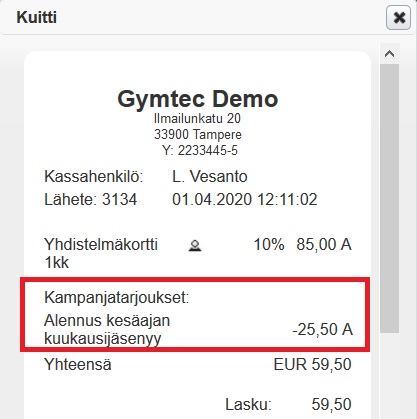Click the vertical scrollbar thumb
This screenshot has height=419, width=417.
(x=389, y=198)
